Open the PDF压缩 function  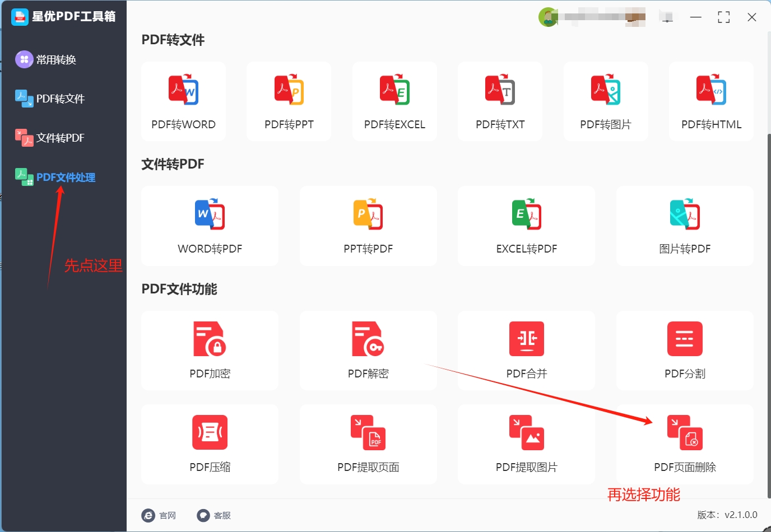click(x=210, y=444)
